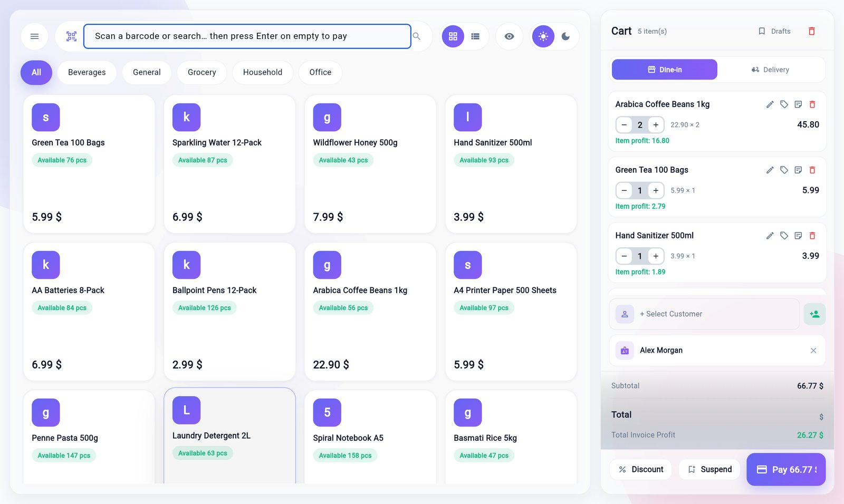Delete Arabica Coffee Beans from cart
This screenshot has height=504, width=844.
click(x=812, y=104)
